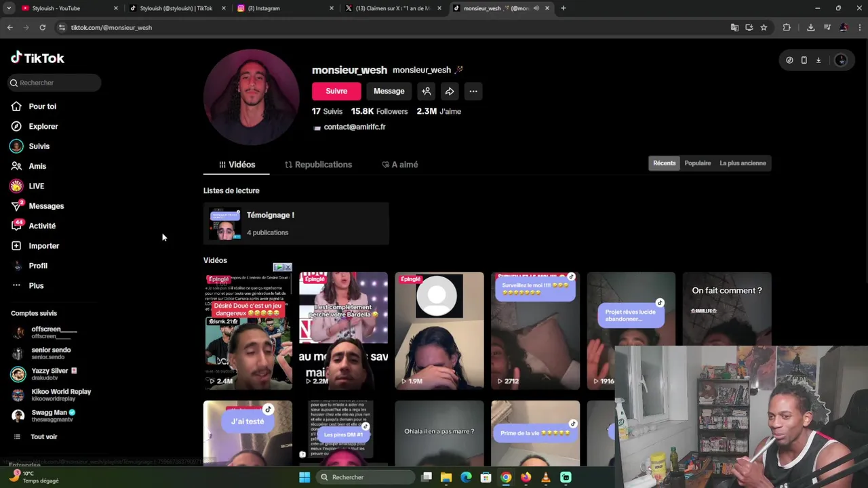
Task: Select the Vidéos tab
Action: [237, 165]
